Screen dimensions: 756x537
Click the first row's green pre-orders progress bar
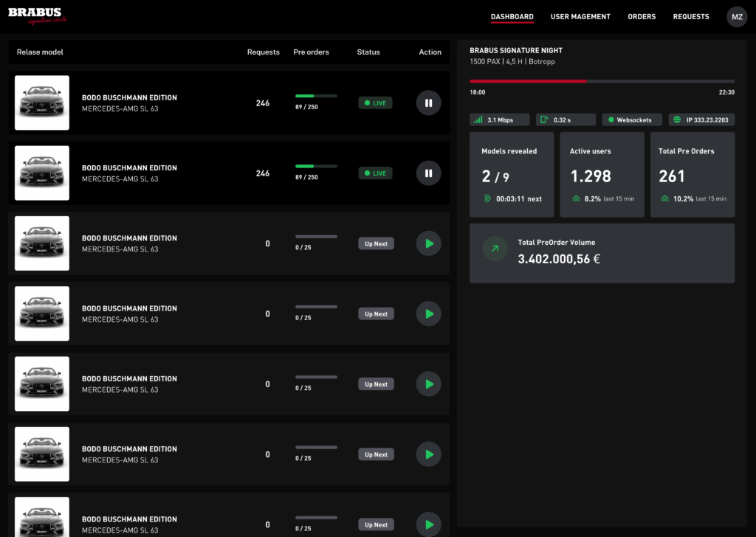(x=316, y=96)
